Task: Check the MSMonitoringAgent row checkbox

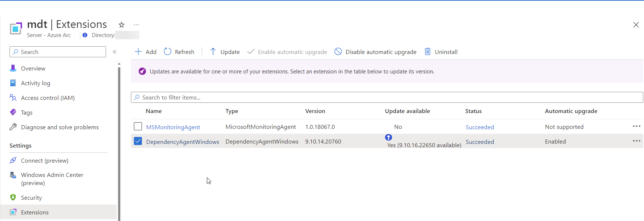Action: [138, 126]
